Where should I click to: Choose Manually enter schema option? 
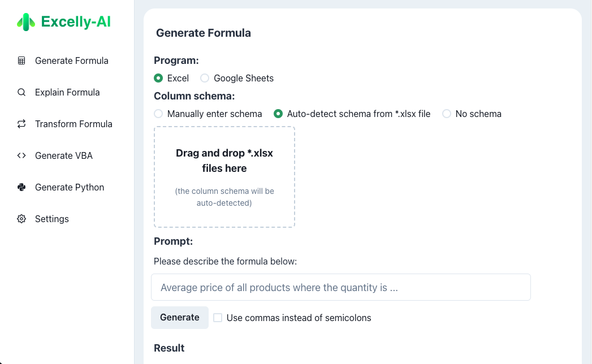158,114
